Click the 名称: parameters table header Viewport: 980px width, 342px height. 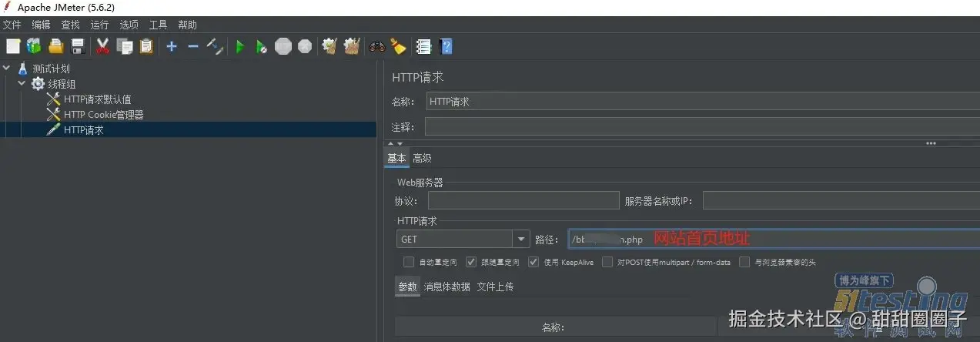pos(554,327)
